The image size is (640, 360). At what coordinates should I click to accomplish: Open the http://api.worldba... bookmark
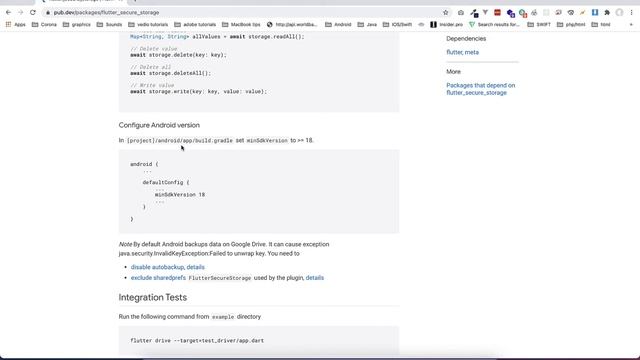(292, 24)
